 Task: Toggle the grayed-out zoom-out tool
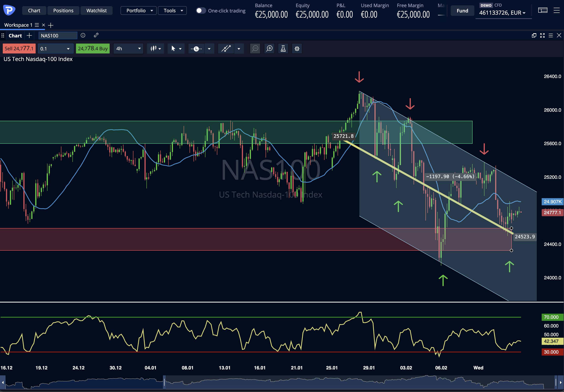(x=255, y=48)
